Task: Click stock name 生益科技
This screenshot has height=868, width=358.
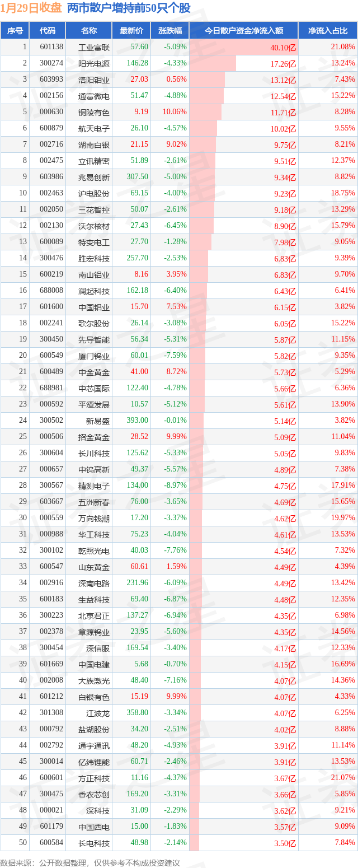Action: [x=94, y=599]
